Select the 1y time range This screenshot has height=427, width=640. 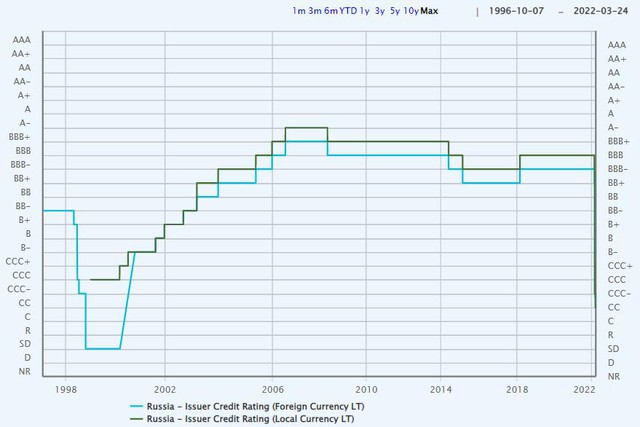click(x=364, y=11)
